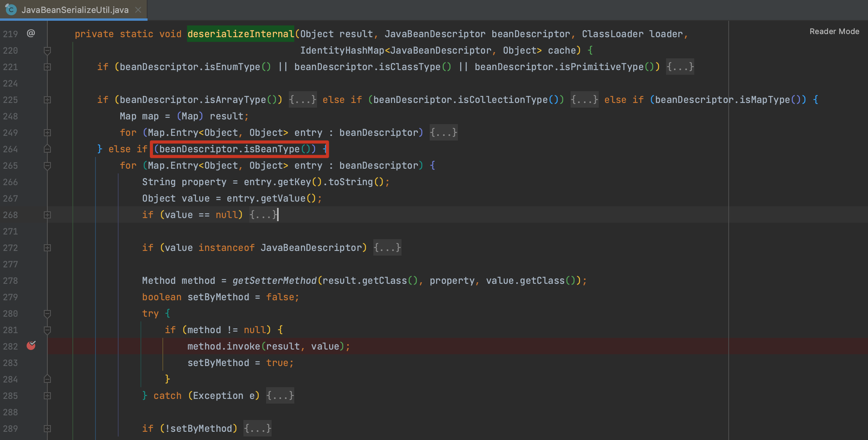Collapse the for loop at line 265
The image size is (868, 440).
pyautogui.click(x=47, y=166)
